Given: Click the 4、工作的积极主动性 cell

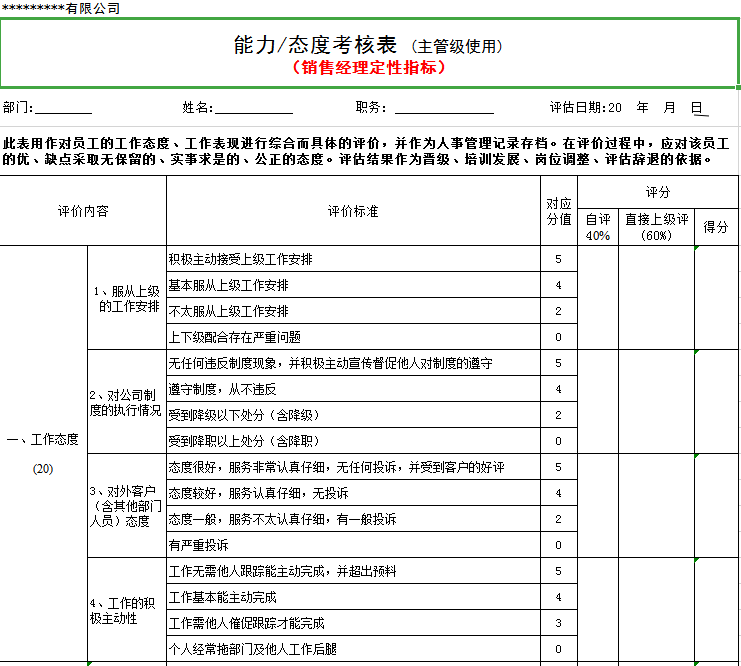Looking at the screenshot, I should (x=127, y=610).
